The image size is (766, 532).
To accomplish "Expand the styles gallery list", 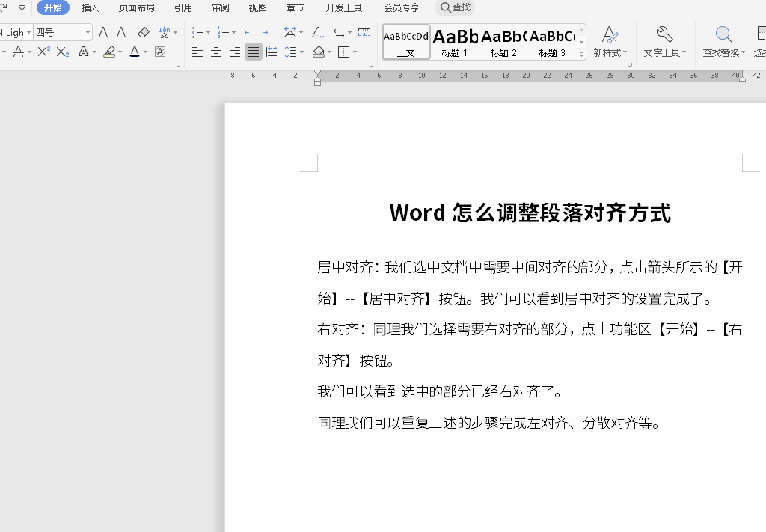I will [x=581, y=55].
